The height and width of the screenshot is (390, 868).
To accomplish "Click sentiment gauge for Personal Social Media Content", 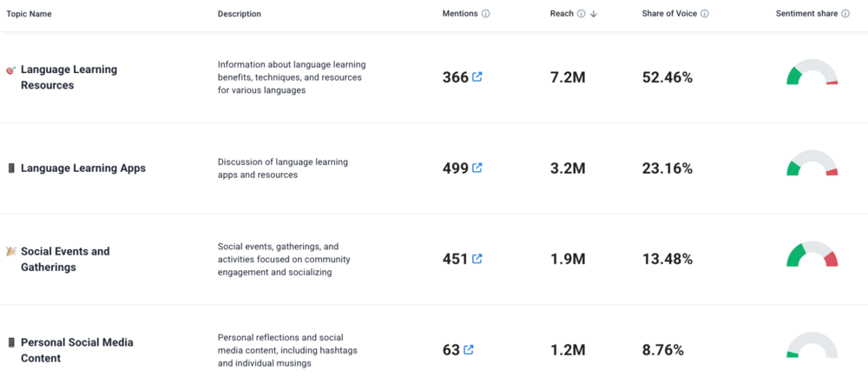I will click(x=812, y=345).
